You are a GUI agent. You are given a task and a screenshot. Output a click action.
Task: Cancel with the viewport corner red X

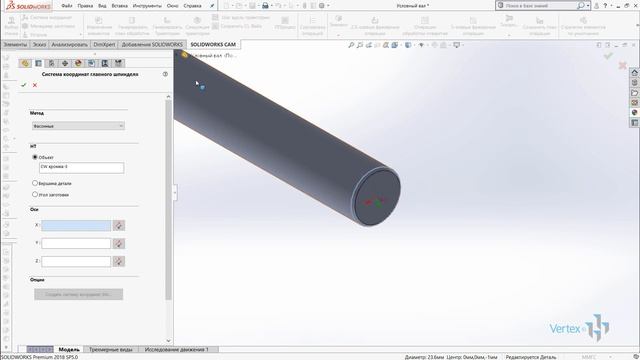(622, 65)
